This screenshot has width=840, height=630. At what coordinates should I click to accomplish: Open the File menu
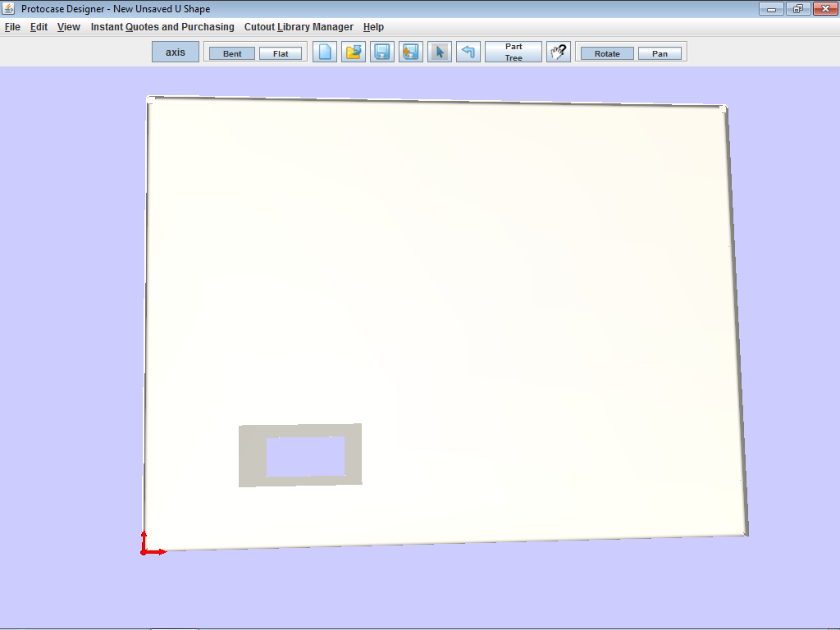coord(12,27)
